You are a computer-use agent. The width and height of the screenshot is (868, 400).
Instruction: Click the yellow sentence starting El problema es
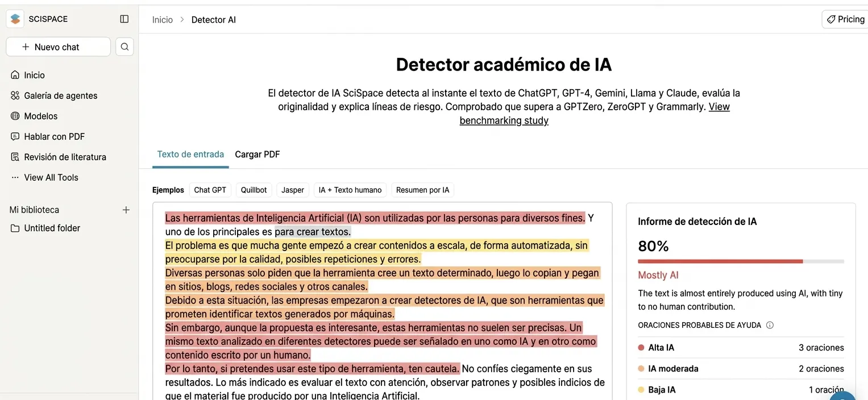click(x=376, y=252)
